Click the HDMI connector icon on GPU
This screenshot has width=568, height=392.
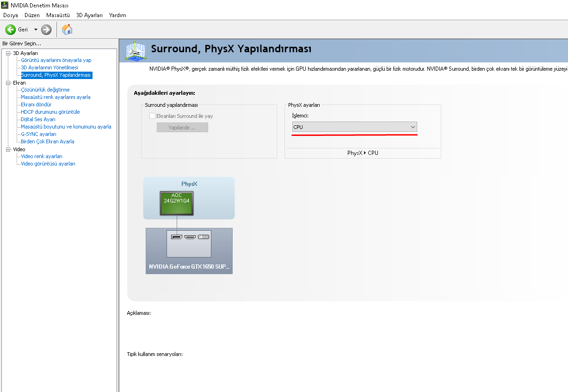coord(190,237)
